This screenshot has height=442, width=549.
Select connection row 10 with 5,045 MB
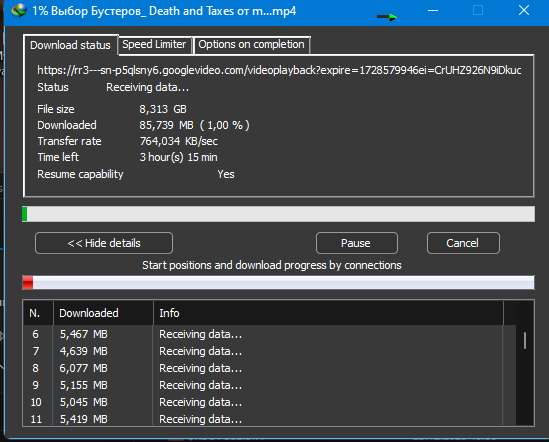tap(270, 402)
